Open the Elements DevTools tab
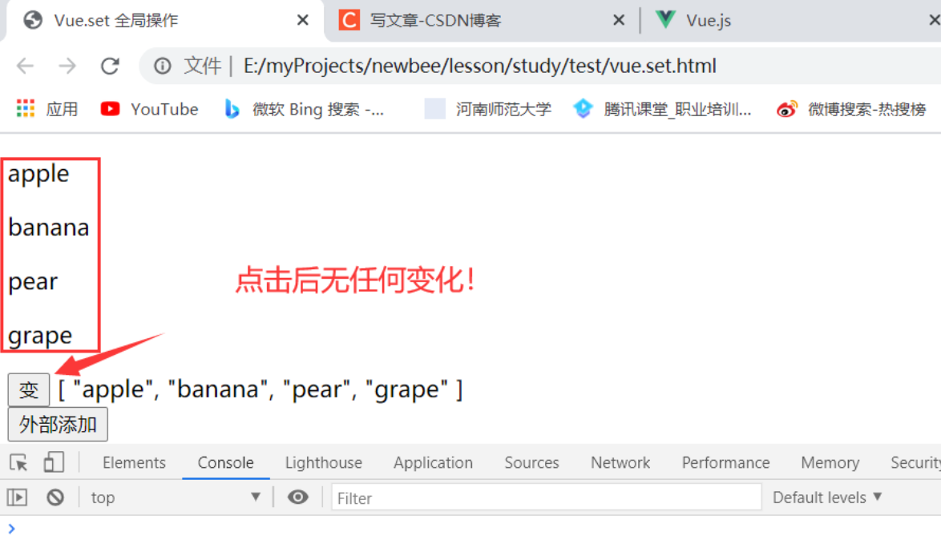Screen dimensions: 941x560 134,462
